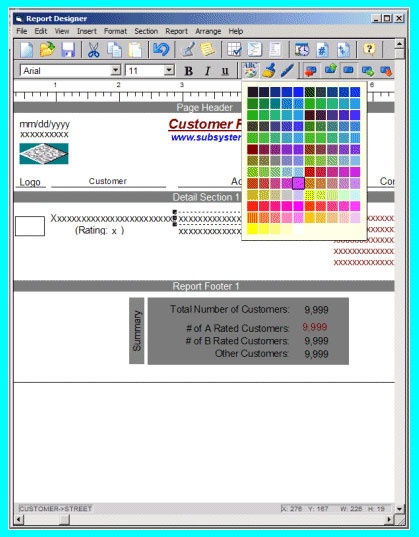Click the www.subsystems link text field
Viewport: 419px width, 537px height.
pyautogui.click(x=206, y=137)
